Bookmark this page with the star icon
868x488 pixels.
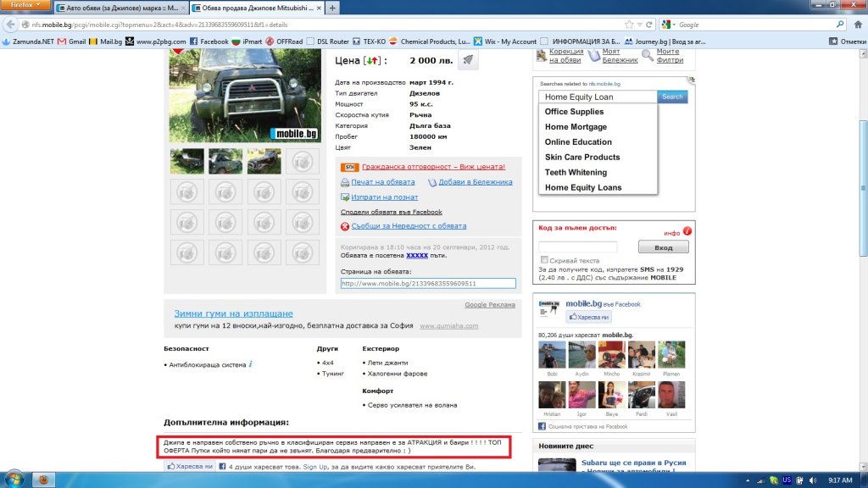(629, 25)
